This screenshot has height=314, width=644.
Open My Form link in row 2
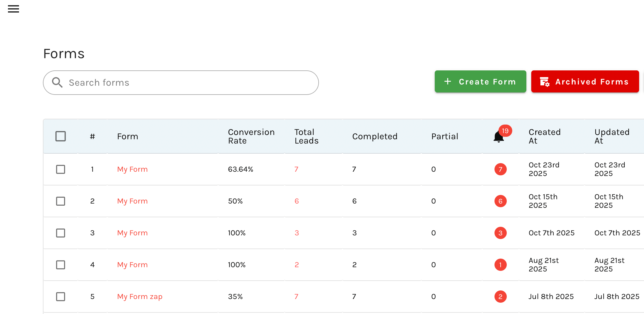[x=132, y=201]
